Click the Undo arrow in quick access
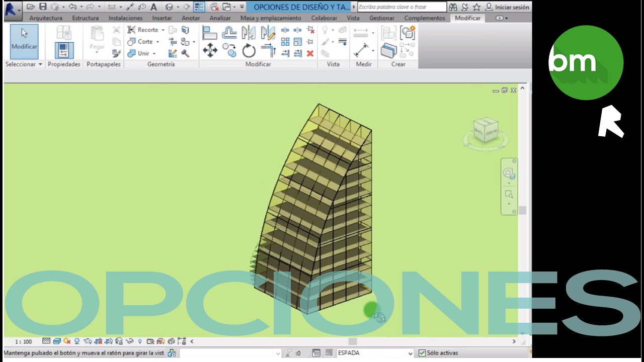This screenshot has width=644, height=362. [x=72, y=7]
